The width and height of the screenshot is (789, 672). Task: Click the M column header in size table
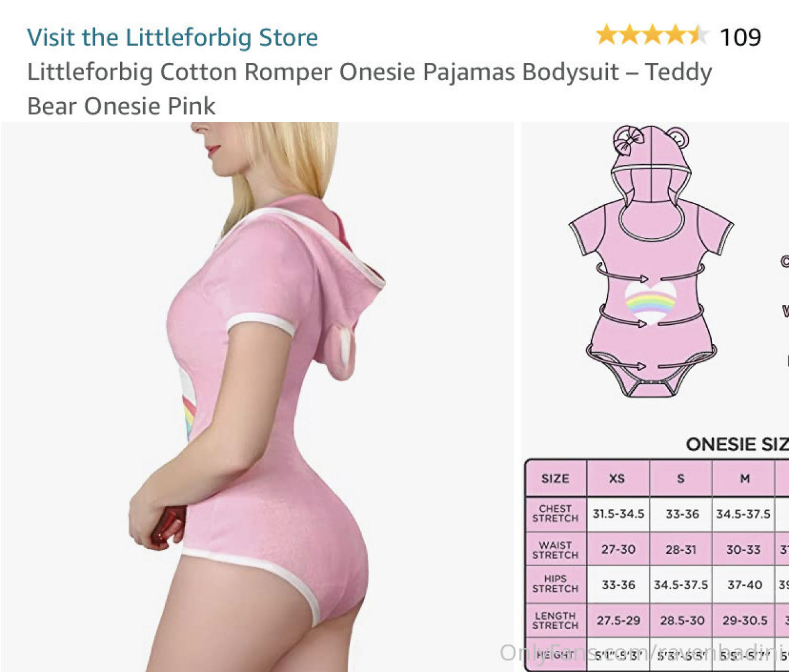pos(744,478)
